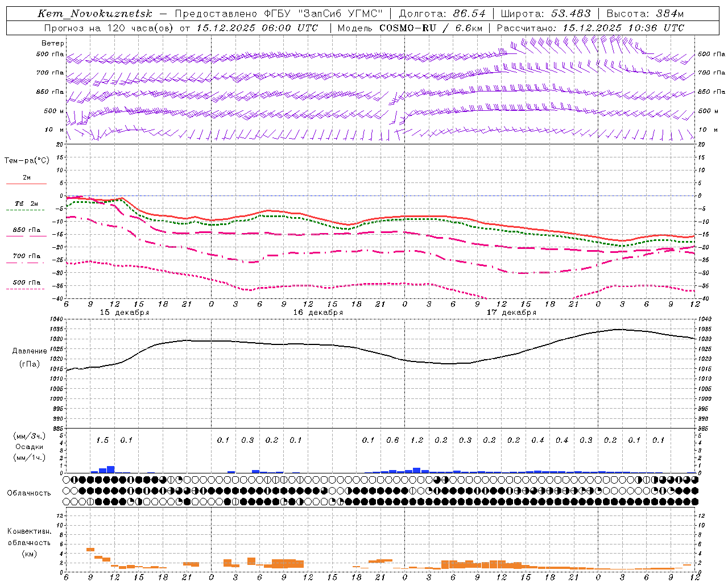Click the computed time '15.12.2025 10:36 UTC'
Screen dimensions: 728x582
click(623, 28)
